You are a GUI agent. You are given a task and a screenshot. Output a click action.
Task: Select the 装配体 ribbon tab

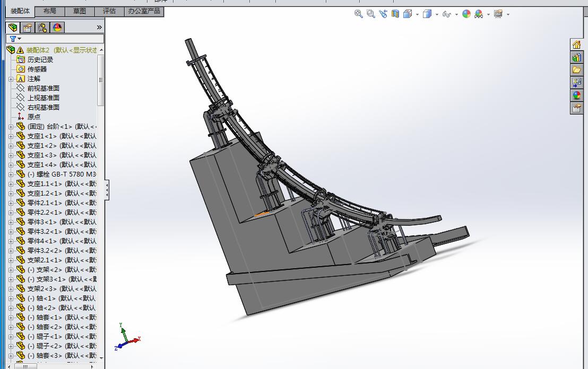20,11
